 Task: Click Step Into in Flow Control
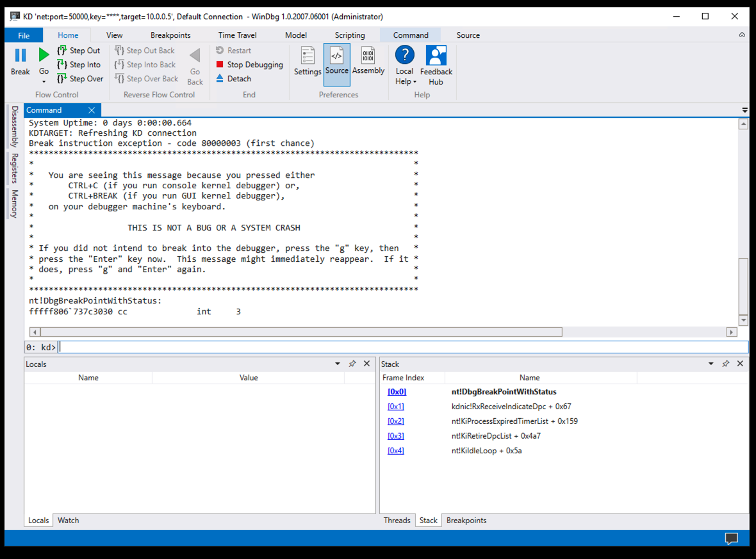click(x=79, y=65)
